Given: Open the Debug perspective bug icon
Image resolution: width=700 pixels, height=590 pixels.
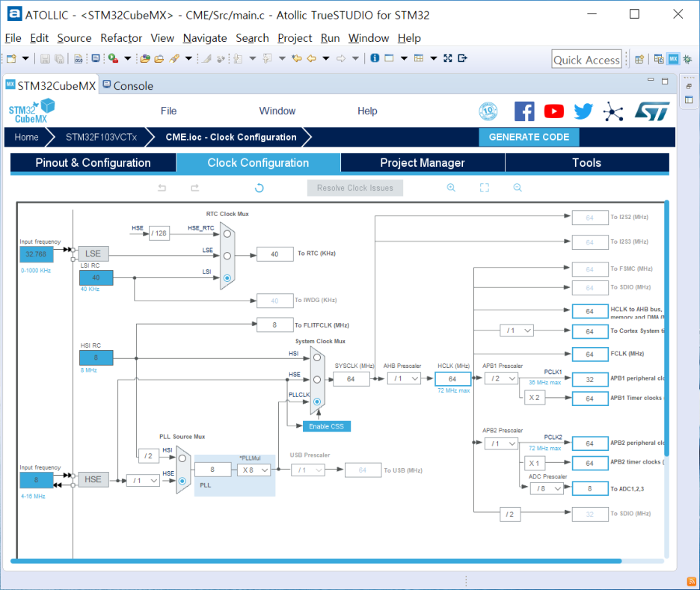Looking at the screenshot, I should 687,59.
